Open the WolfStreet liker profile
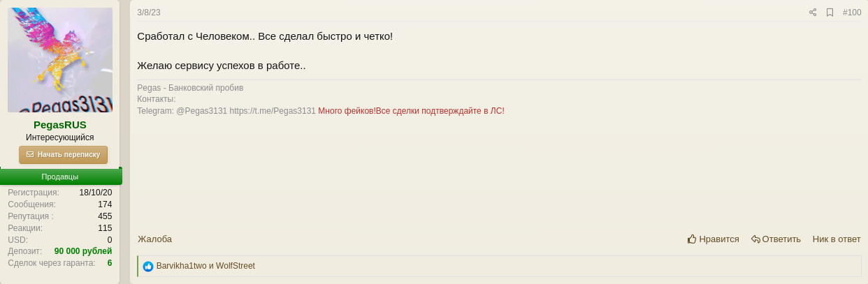Screen dimensions: 868x284 click(x=236, y=266)
